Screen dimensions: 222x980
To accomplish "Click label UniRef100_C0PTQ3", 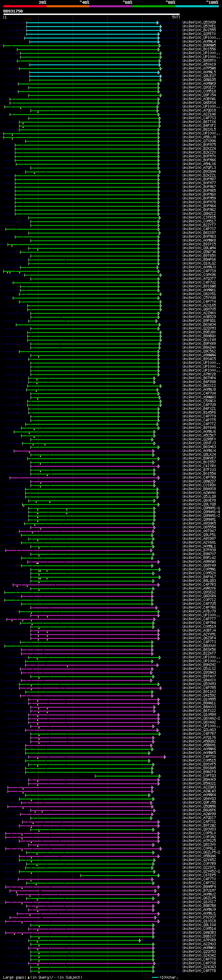I will (x=199, y=776).
